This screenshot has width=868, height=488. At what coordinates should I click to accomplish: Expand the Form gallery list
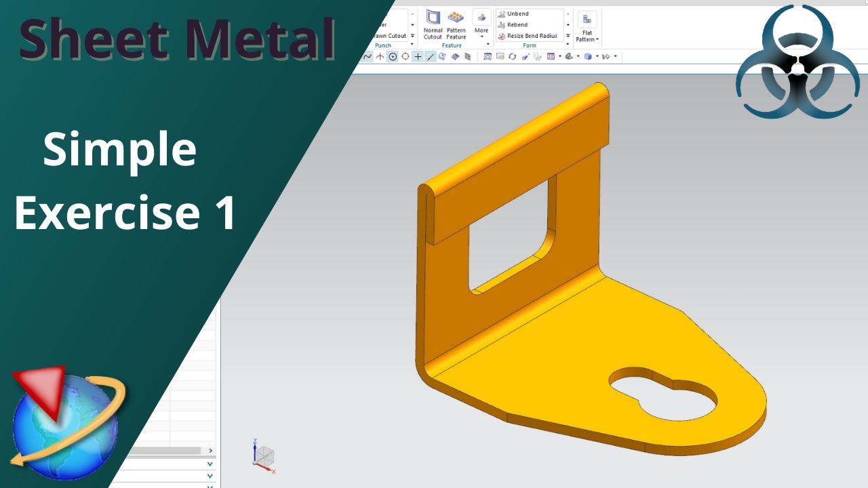[568, 36]
